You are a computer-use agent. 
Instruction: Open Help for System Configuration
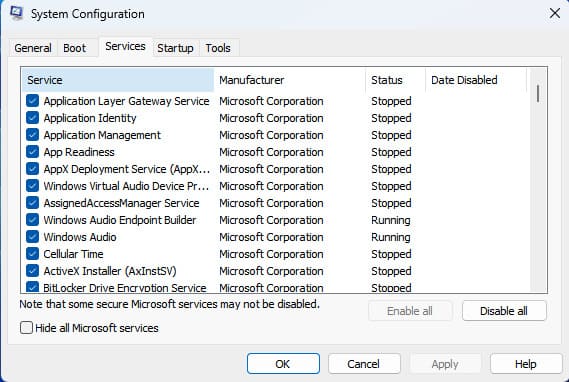point(526,363)
